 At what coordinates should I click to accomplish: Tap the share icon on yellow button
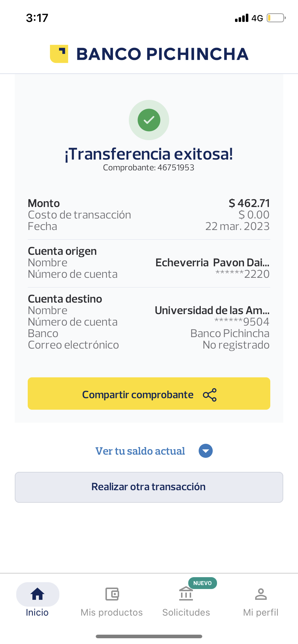tap(210, 395)
